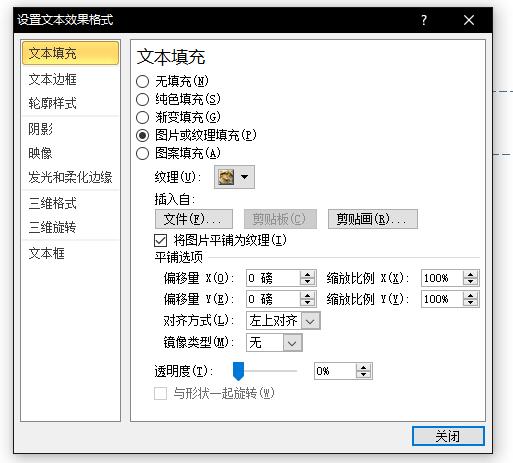513x463 pixels.
Task: Click the 透明度 slider handle
Action: coord(238,371)
